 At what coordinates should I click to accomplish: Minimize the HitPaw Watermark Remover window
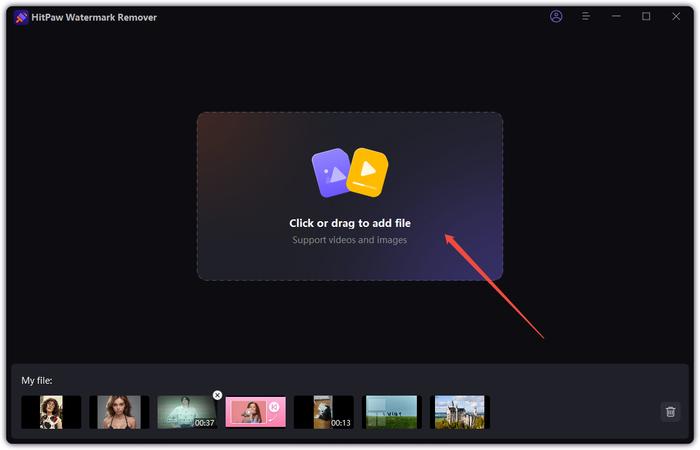pos(616,17)
